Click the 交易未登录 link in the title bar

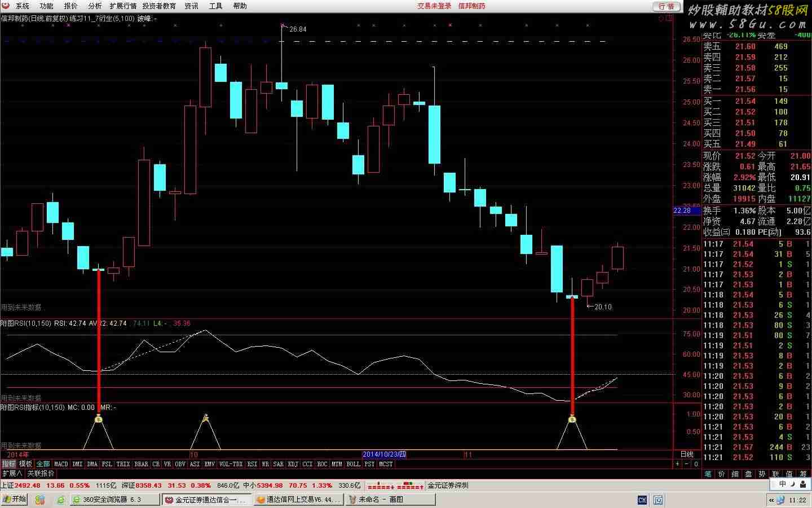[x=434, y=6]
